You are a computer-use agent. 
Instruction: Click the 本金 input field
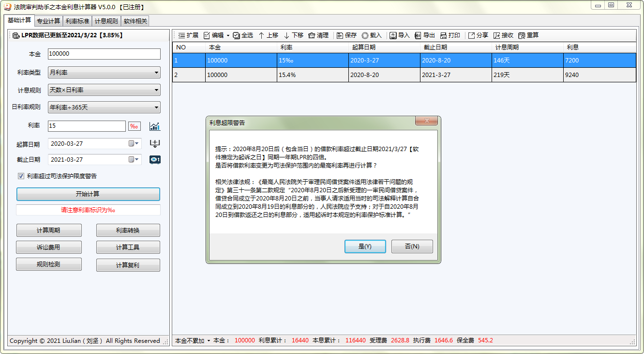coord(104,54)
